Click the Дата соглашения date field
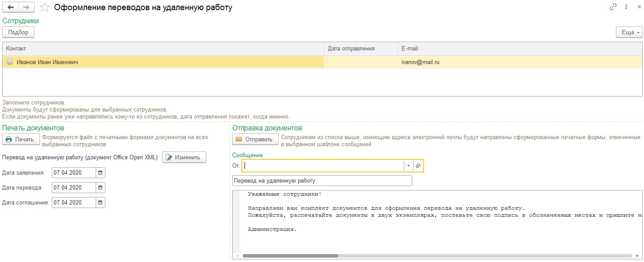The width and height of the screenshot is (644, 262). pos(73,202)
